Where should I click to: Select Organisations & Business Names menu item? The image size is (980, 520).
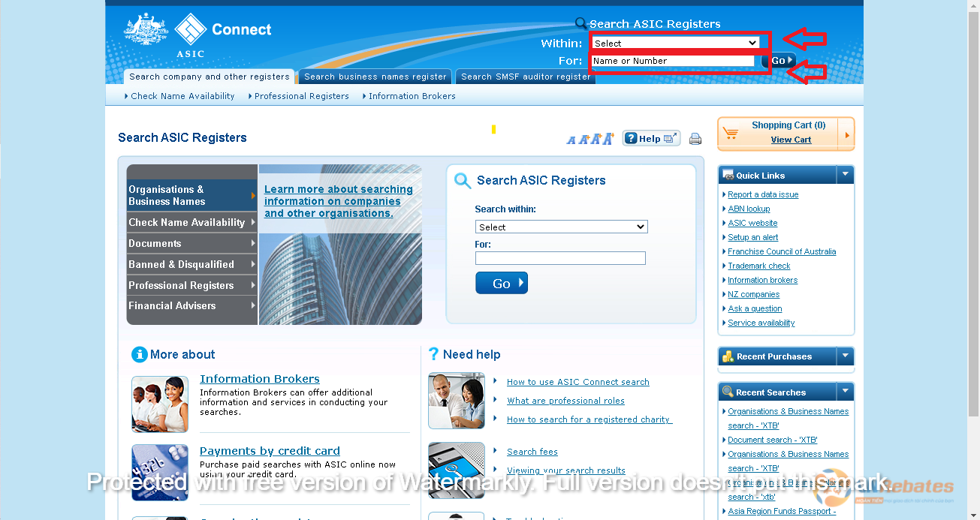[x=192, y=195]
